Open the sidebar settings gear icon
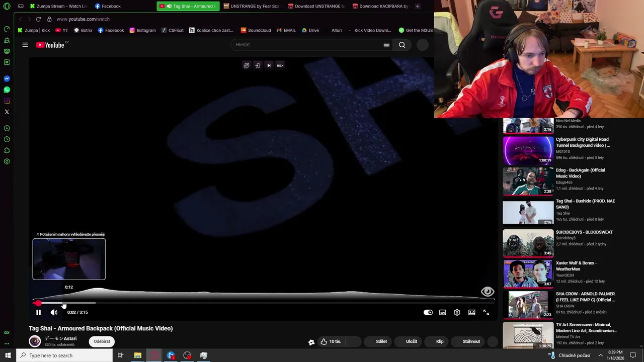This screenshot has width=644, height=362. 7,161
